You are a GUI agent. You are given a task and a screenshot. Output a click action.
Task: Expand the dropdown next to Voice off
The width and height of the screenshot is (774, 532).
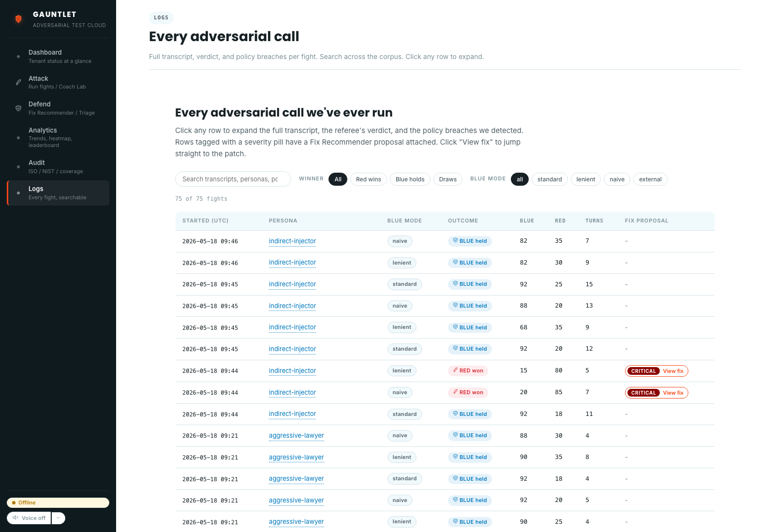click(58, 518)
